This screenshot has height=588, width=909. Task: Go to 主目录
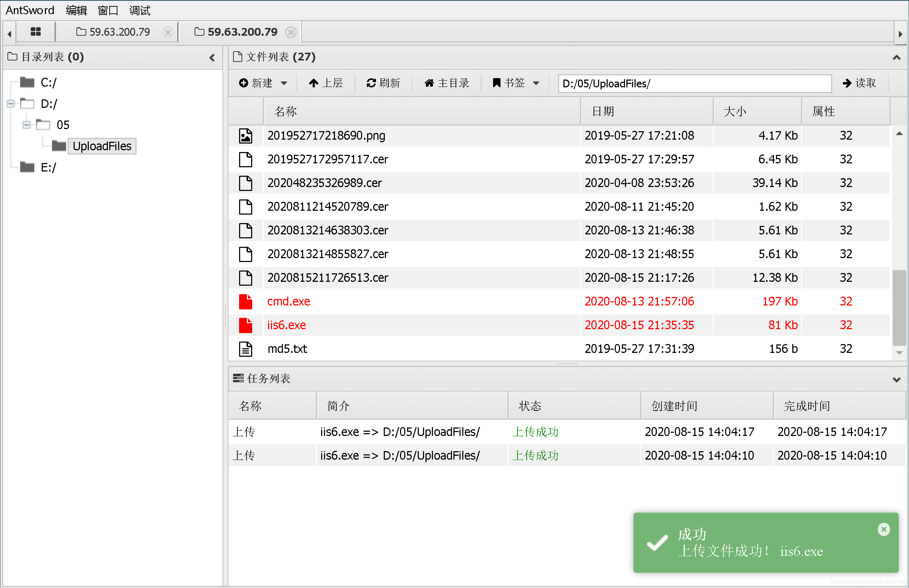tap(446, 83)
